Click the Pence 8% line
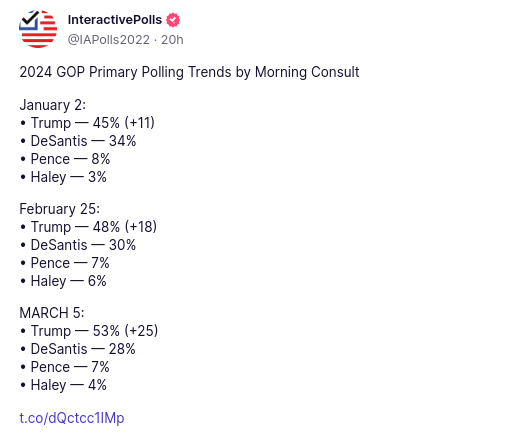 [x=65, y=159]
